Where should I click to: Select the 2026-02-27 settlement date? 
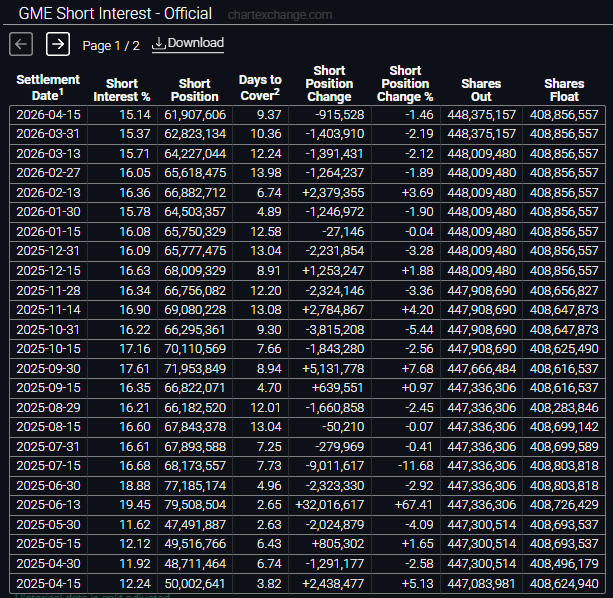click(x=48, y=172)
